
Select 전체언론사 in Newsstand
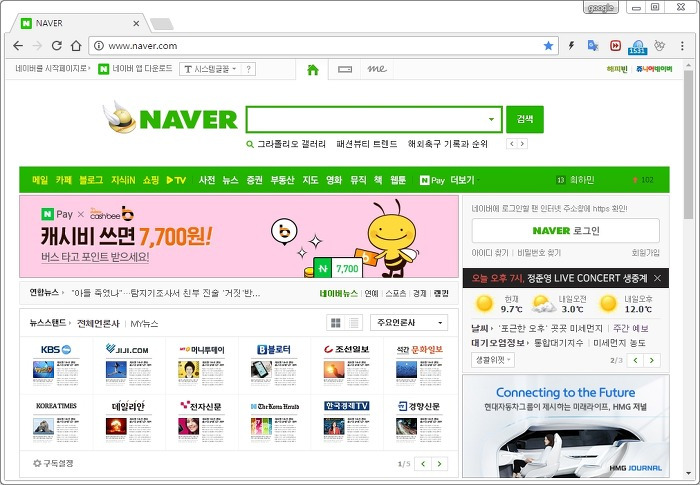pos(98,323)
